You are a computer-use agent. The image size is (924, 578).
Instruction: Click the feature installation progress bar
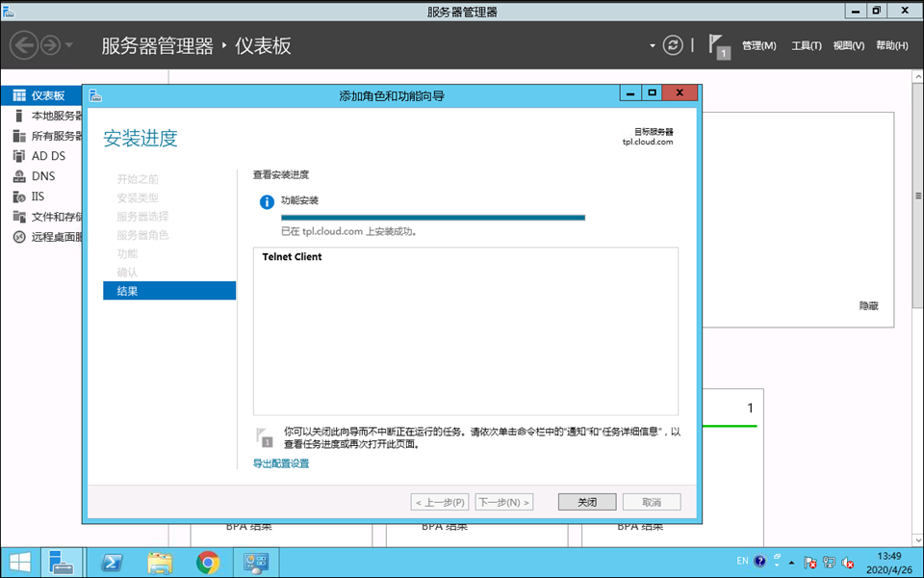click(432, 218)
